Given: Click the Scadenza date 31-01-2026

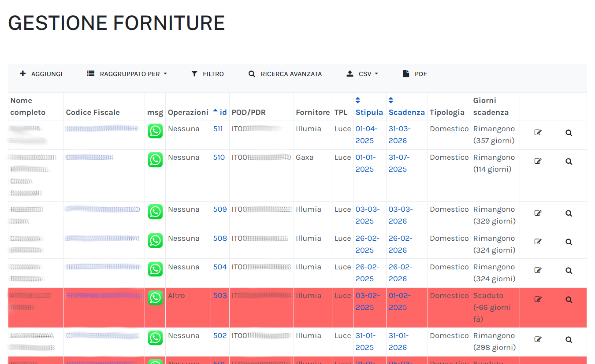Looking at the screenshot, I should [x=399, y=342].
